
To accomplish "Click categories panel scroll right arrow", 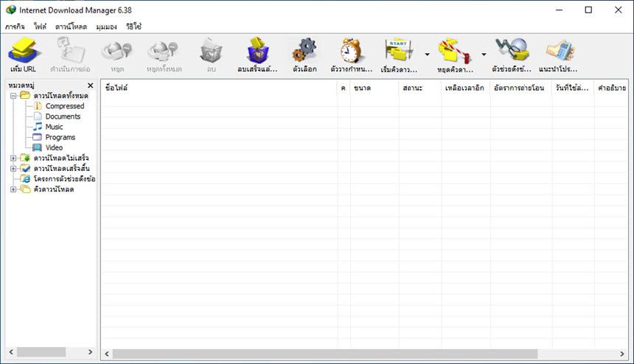I will [90, 352].
